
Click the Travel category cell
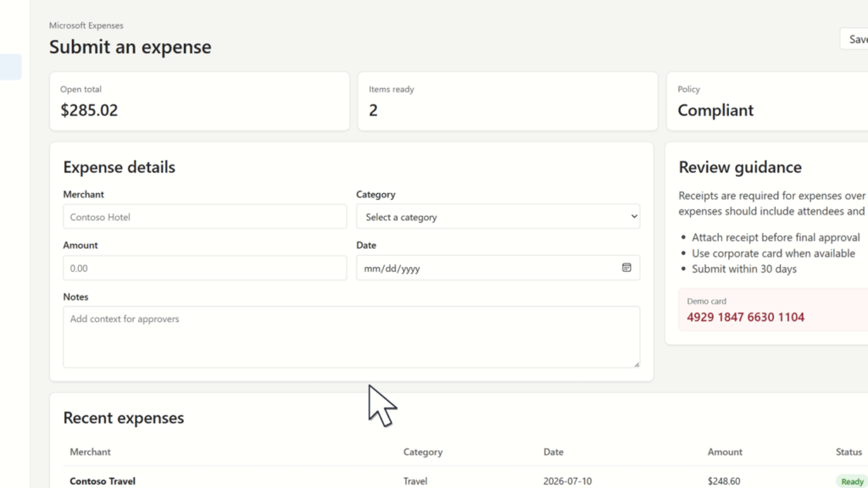[415, 481]
